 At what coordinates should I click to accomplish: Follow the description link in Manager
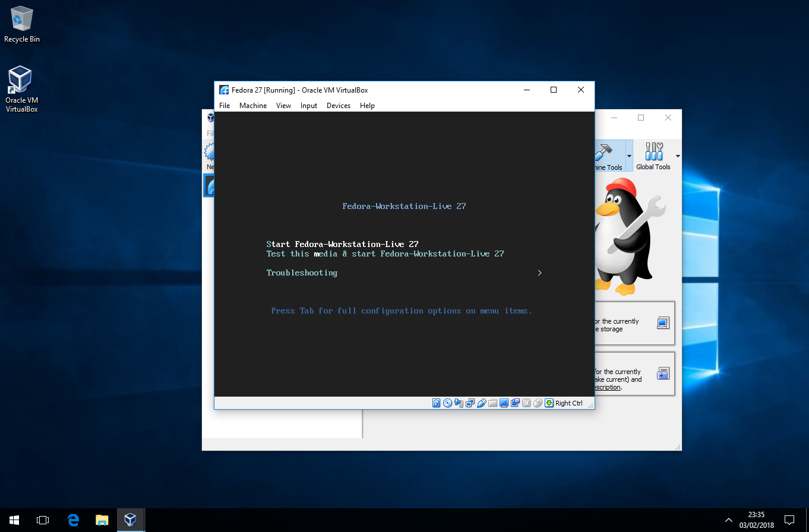608,387
